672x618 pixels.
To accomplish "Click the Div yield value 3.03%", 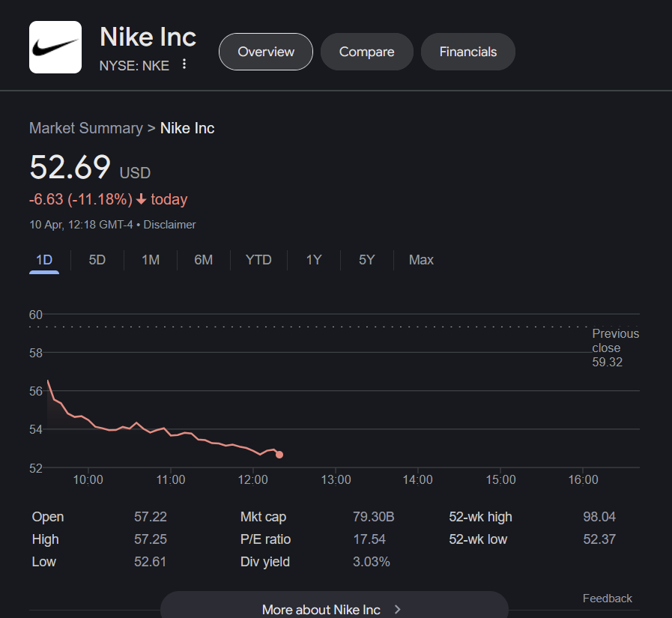I will [x=371, y=561].
